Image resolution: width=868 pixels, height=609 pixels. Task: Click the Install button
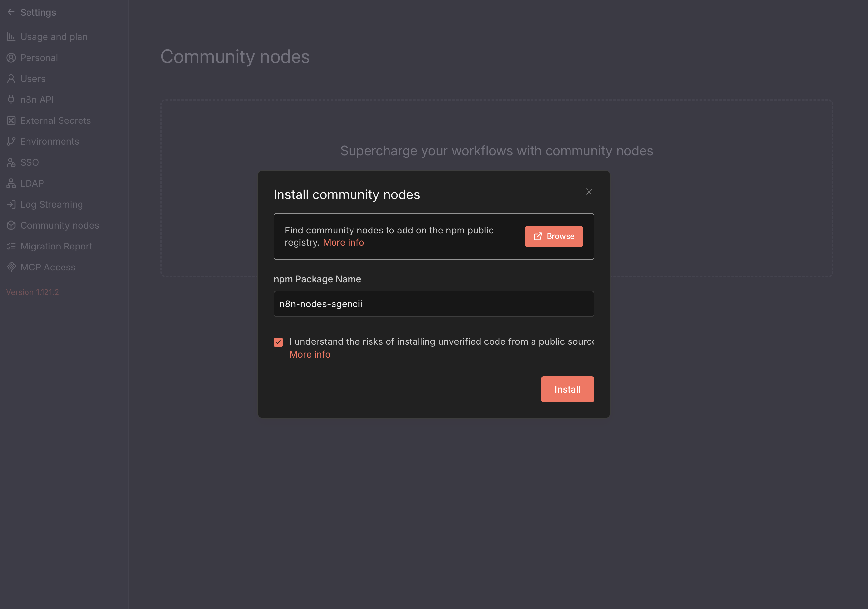[568, 389]
